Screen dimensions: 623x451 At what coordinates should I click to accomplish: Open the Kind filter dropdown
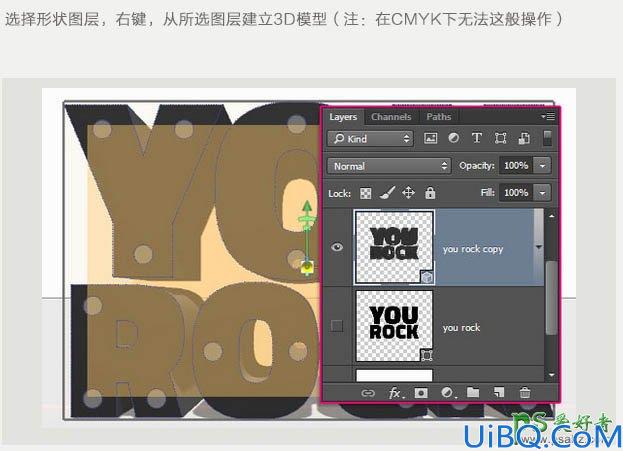coord(371,138)
